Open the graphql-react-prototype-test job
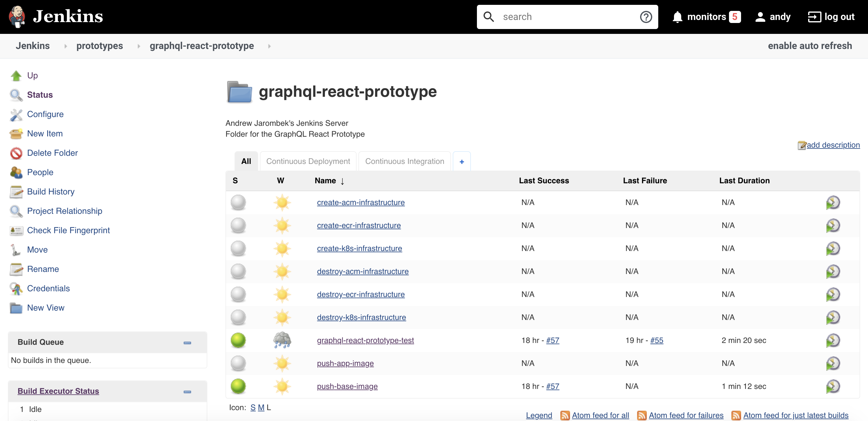868x421 pixels. [x=365, y=341]
